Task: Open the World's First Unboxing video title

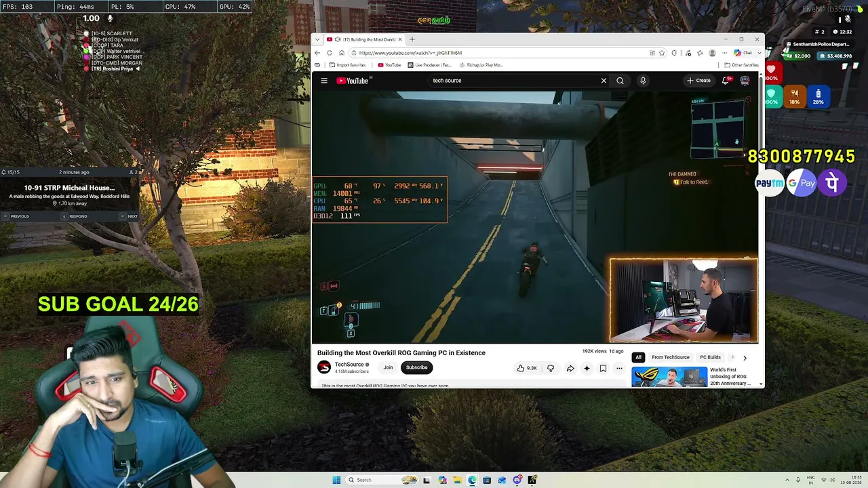Action: pyautogui.click(x=730, y=377)
